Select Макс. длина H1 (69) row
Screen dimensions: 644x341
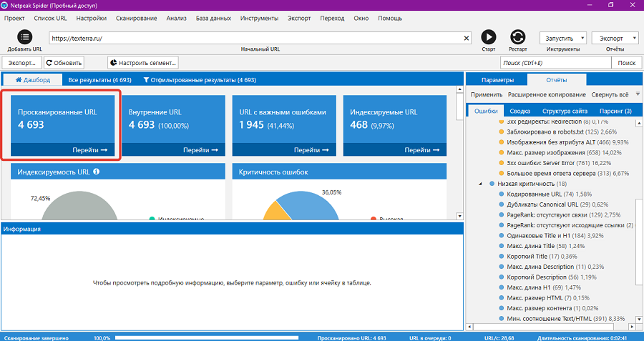(540, 287)
